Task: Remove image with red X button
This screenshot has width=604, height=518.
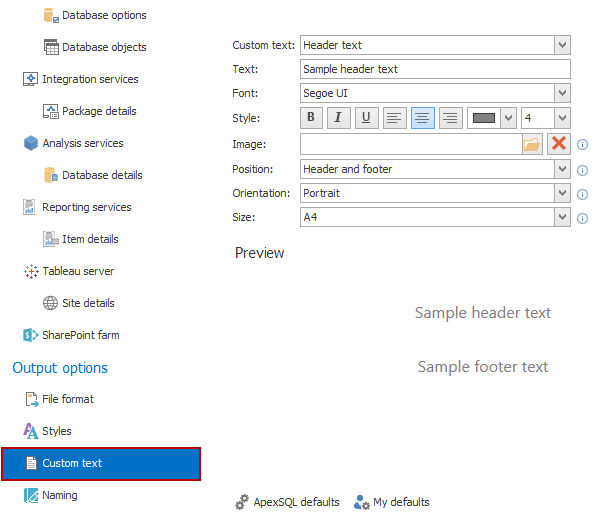Action: (x=559, y=144)
